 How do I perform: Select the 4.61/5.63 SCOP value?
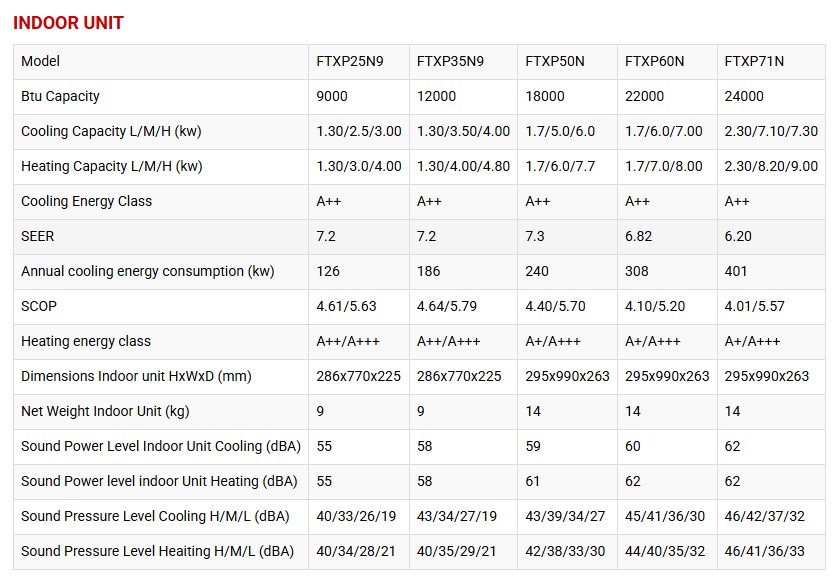346,306
